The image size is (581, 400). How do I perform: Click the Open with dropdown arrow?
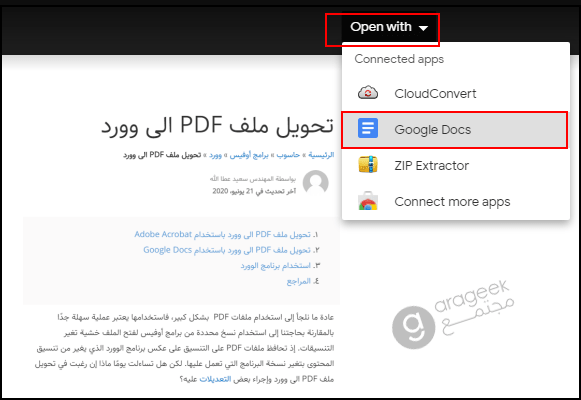click(x=423, y=28)
